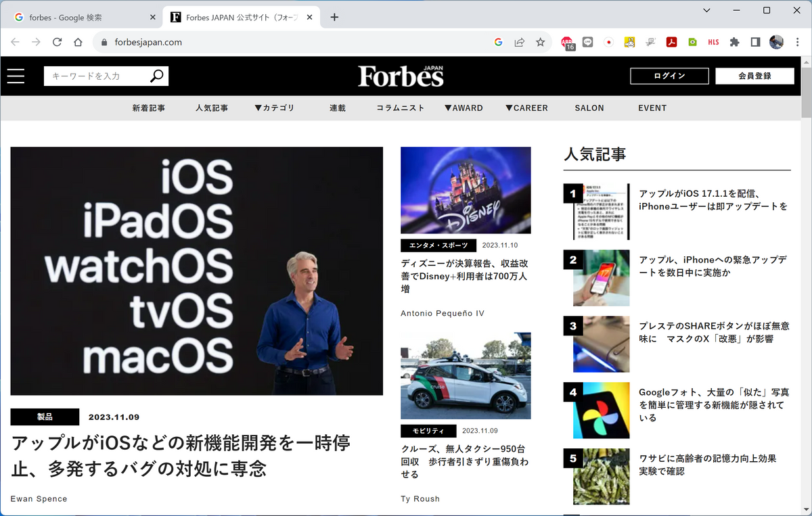
Task: Open ranked article Googleフォト 新機能
Action: point(715,404)
